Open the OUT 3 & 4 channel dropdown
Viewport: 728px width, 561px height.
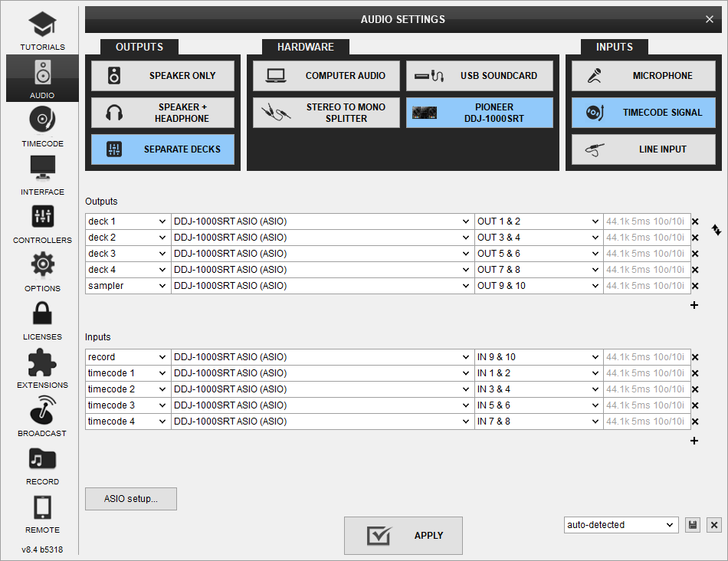click(539, 238)
